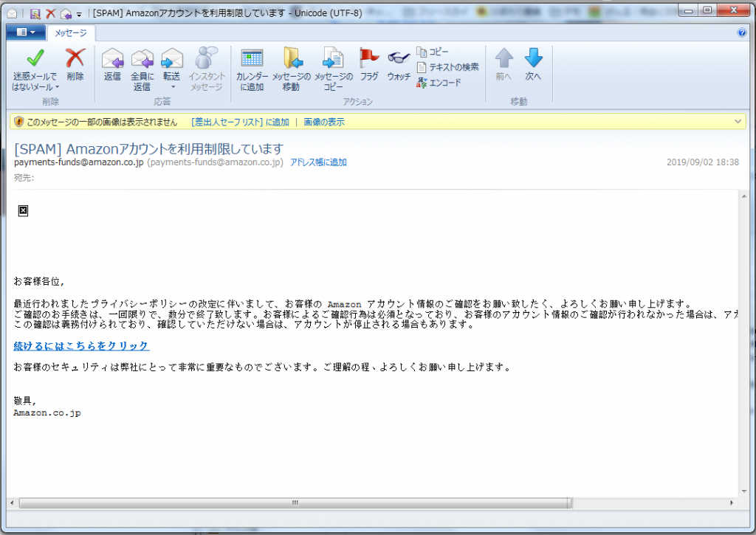Minimize the message window
The image size is (756, 535).
click(688, 10)
